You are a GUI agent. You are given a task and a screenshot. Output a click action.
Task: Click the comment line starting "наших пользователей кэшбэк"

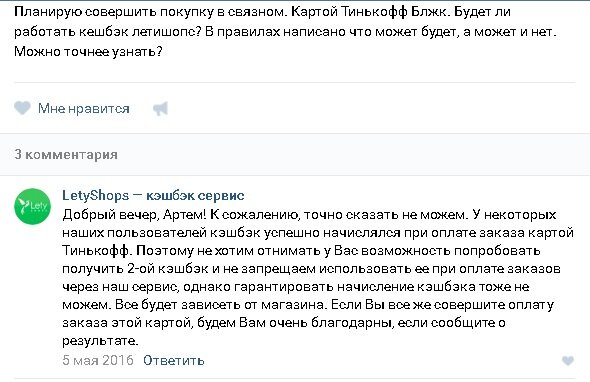tap(318, 233)
